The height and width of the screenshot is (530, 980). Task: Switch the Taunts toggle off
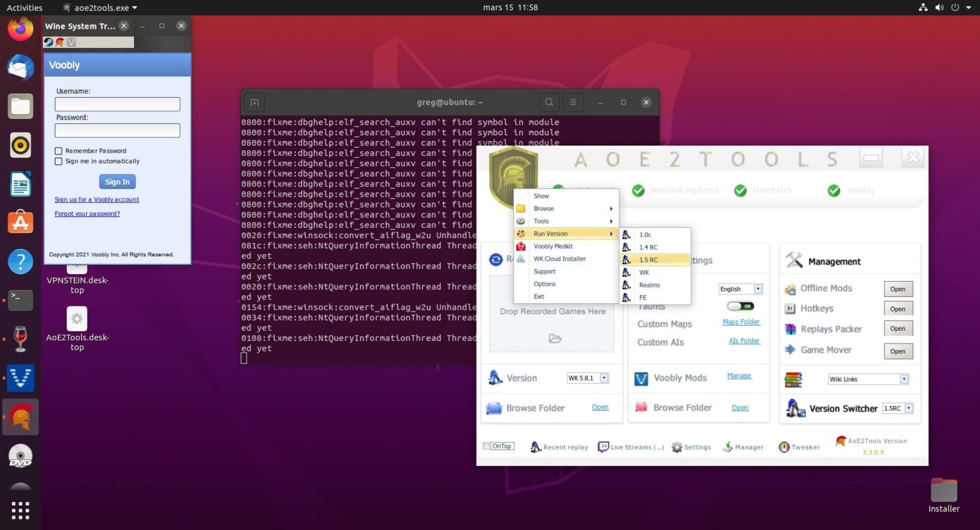741,306
